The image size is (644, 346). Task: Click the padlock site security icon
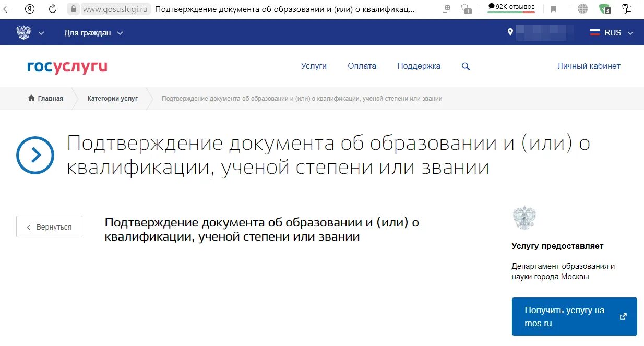click(x=74, y=9)
